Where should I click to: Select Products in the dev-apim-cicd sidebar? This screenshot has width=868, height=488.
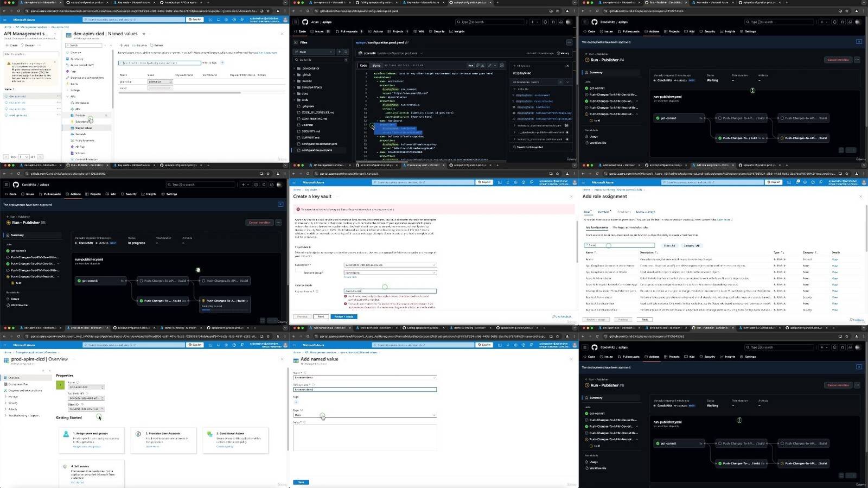(80, 115)
